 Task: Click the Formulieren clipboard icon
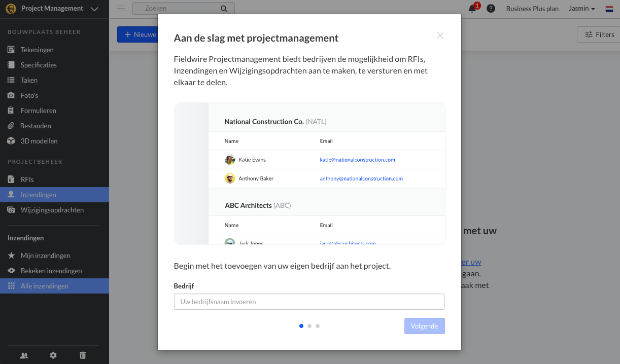11,111
